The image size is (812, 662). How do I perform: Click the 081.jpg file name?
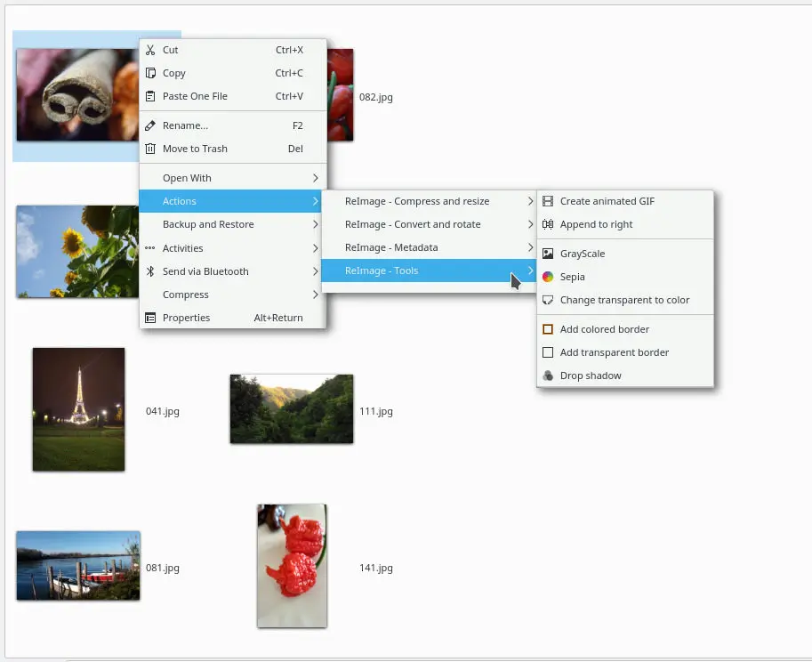(x=163, y=568)
